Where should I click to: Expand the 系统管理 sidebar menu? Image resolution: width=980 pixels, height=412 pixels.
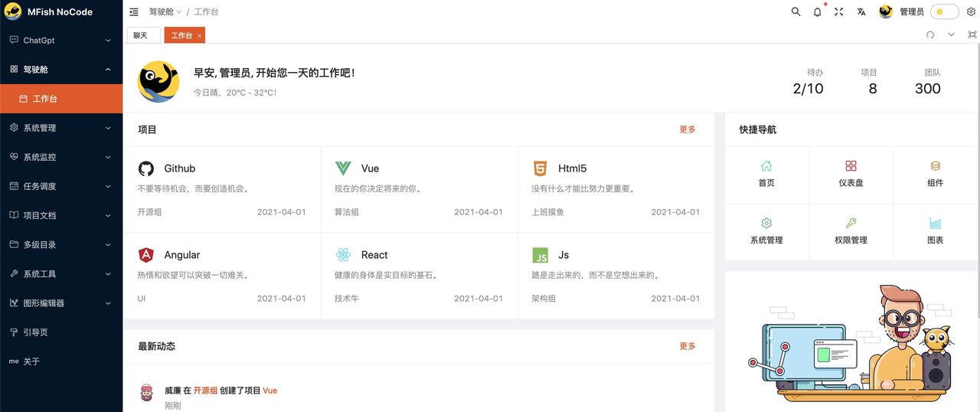61,128
